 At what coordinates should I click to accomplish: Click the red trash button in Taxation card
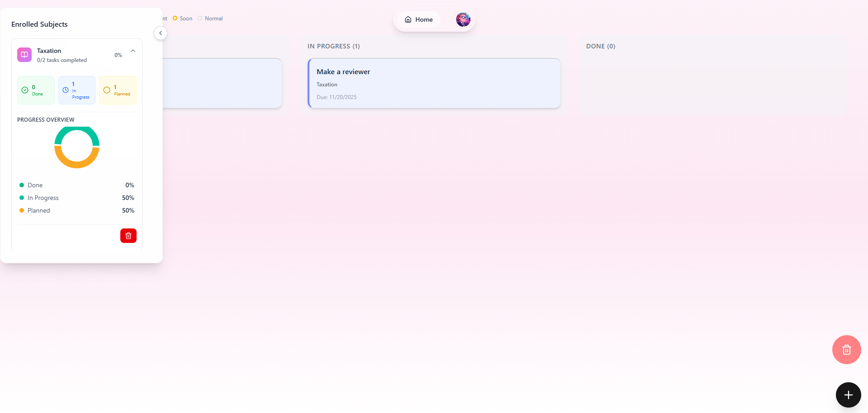tap(128, 236)
